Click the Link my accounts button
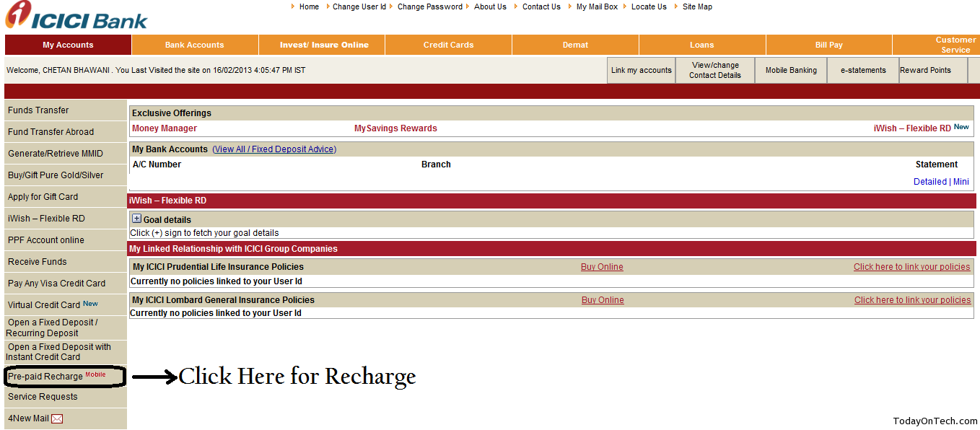The width and height of the screenshot is (980, 430). [x=641, y=70]
